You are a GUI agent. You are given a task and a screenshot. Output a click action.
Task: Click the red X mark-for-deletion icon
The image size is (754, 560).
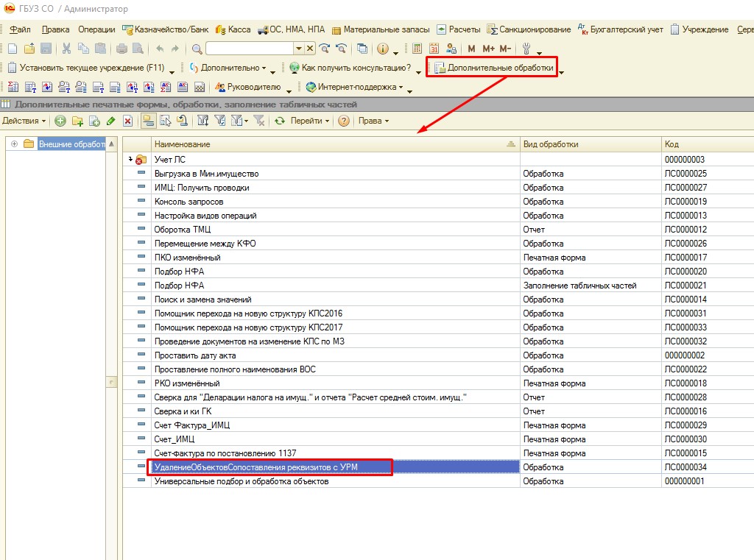(127, 121)
